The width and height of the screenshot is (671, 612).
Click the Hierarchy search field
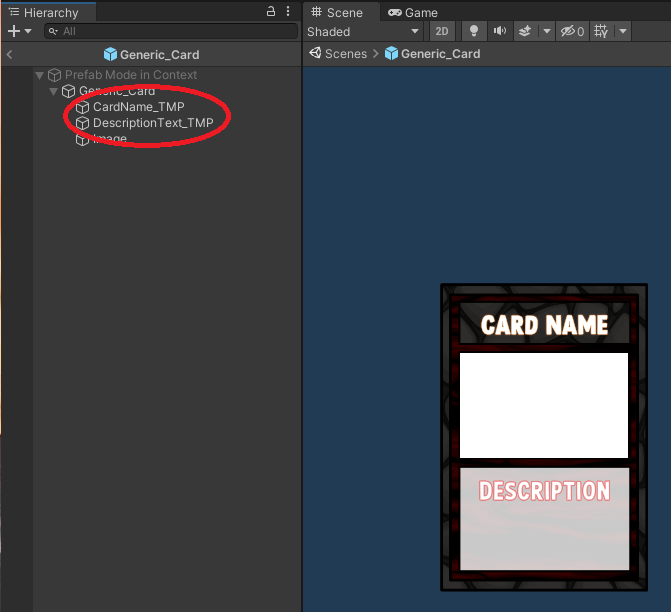point(171,31)
